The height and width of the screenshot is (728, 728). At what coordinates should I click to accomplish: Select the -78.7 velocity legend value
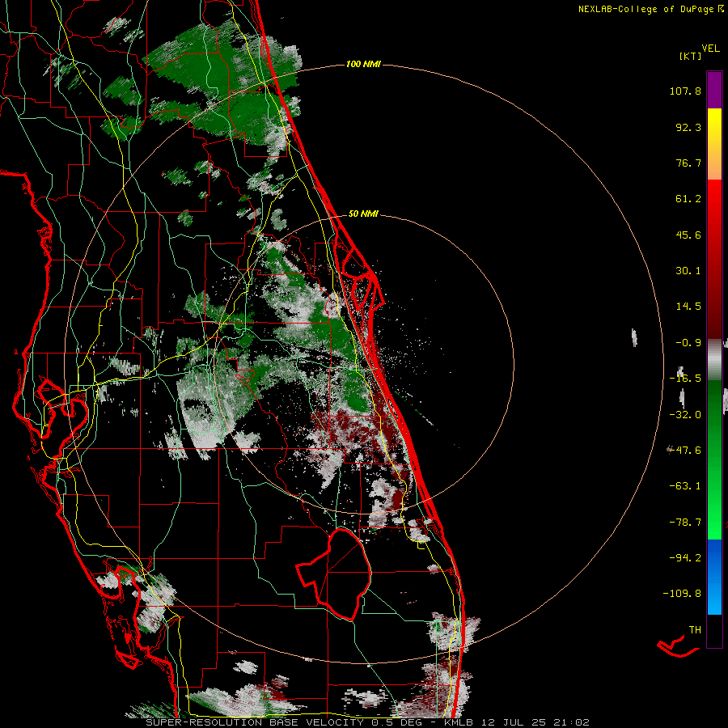[x=685, y=523]
